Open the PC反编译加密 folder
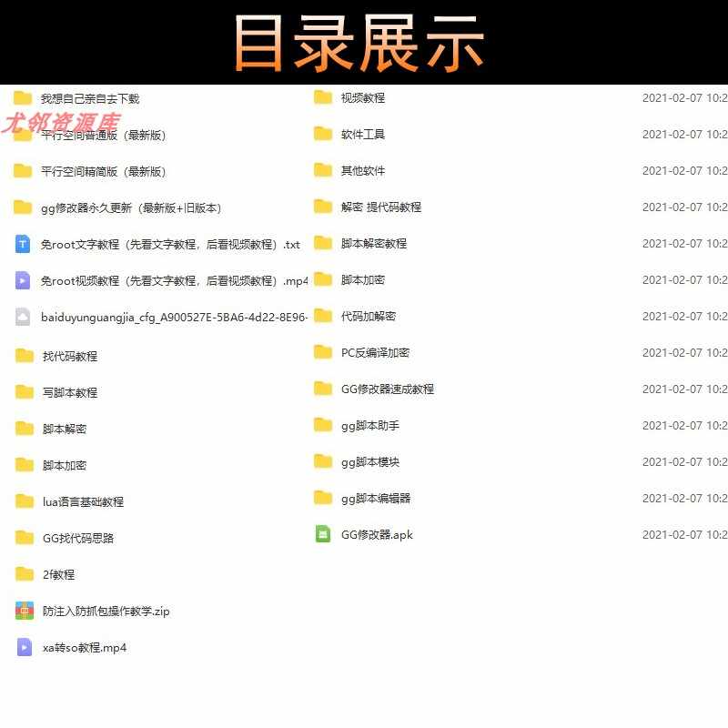The image size is (728, 728). pos(322,352)
